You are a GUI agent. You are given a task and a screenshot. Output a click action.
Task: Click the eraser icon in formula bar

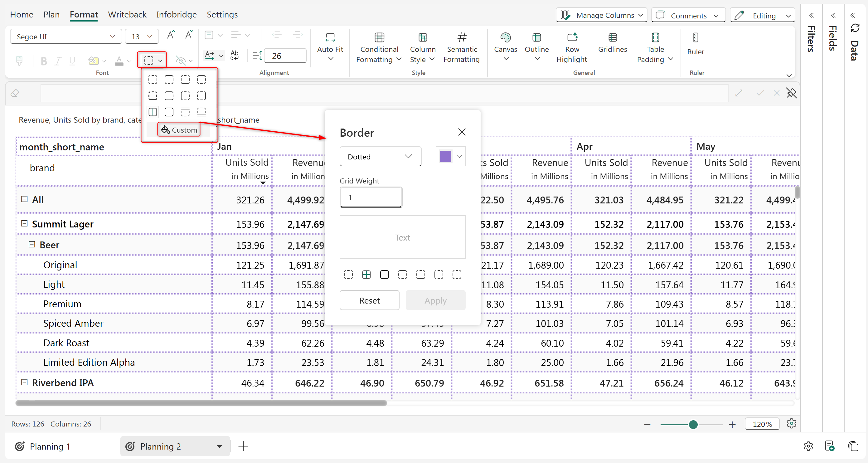click(15, 93)
